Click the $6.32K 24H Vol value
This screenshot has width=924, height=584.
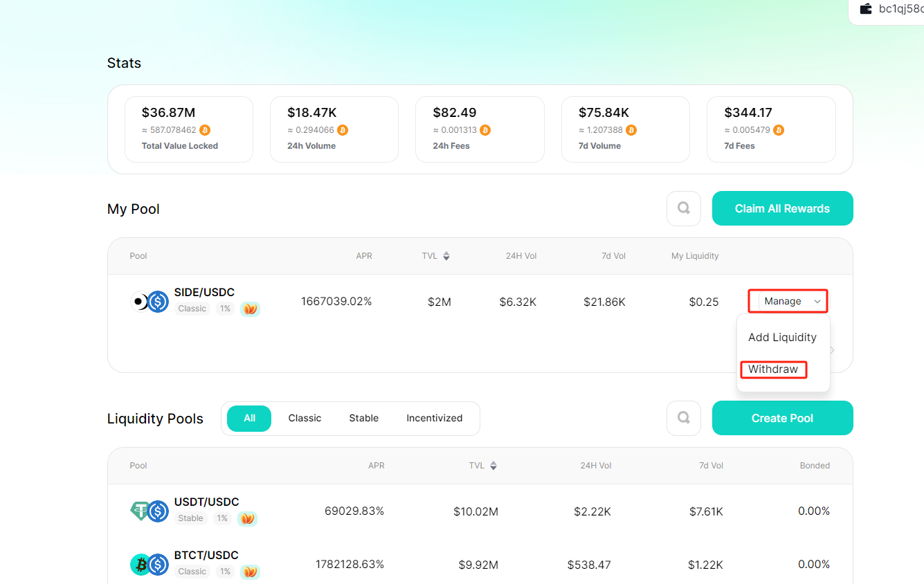(x=518, y=302)
